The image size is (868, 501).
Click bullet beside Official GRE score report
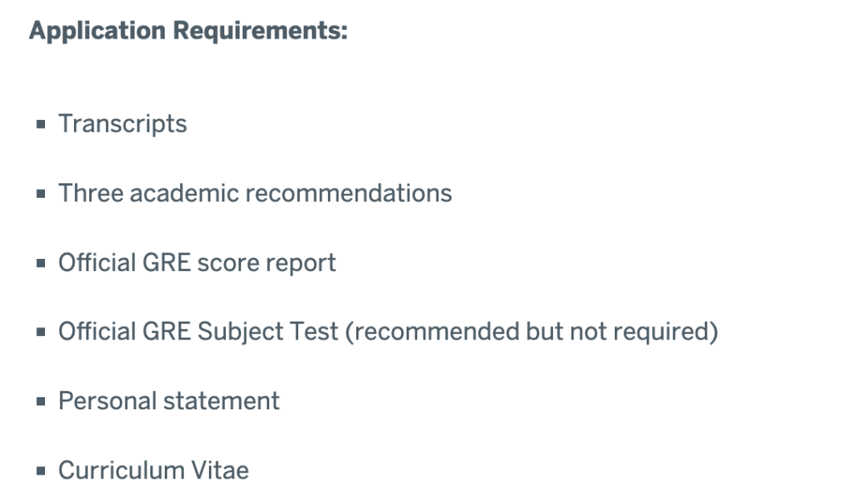(x=40, y=263)
